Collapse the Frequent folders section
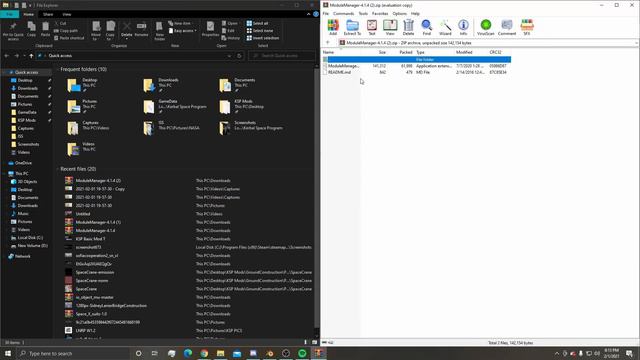 point(58,69)
